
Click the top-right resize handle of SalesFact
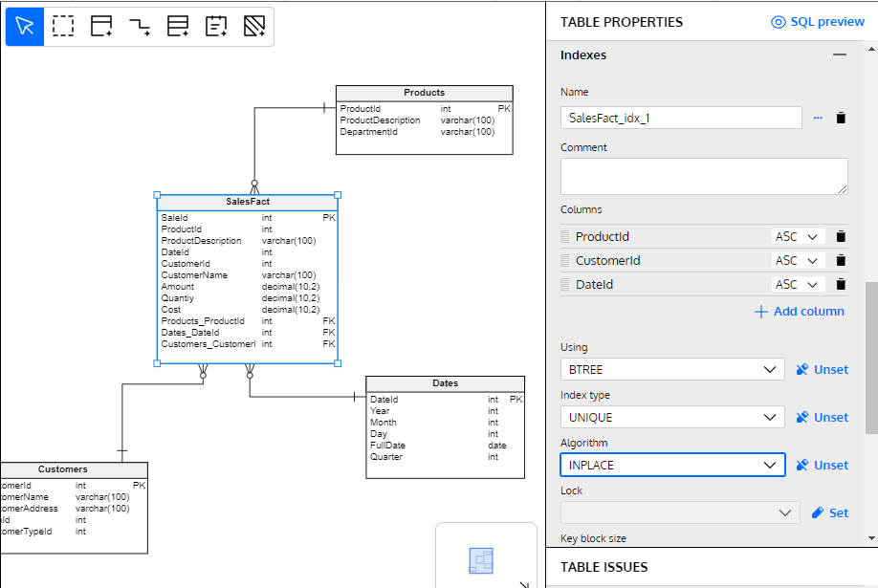338,195
